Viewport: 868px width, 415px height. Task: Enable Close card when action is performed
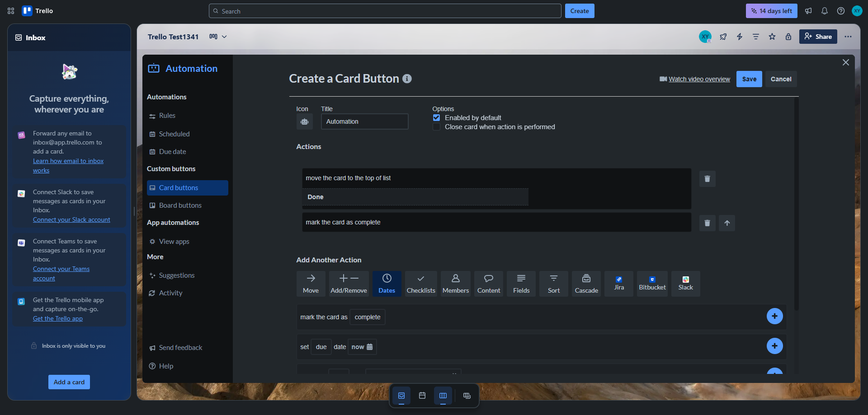(436, 127)
